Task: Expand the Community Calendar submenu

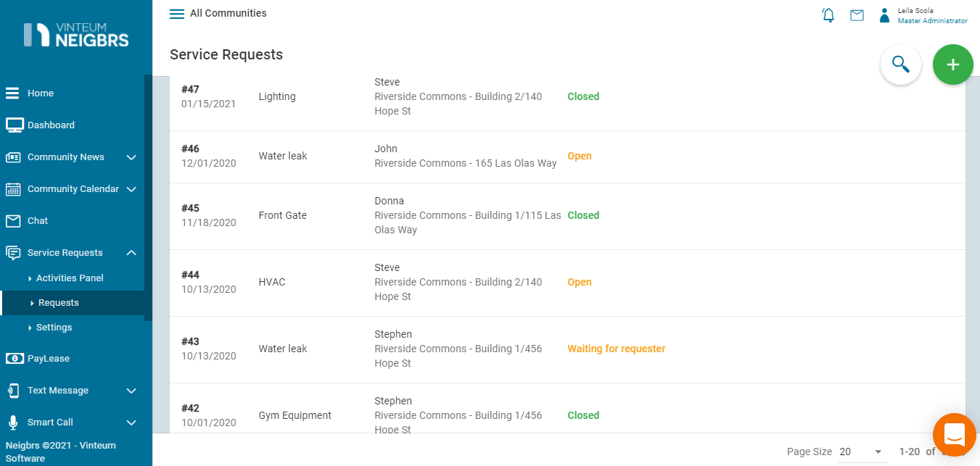Action: pyautogui.click(x=131, y=189)
